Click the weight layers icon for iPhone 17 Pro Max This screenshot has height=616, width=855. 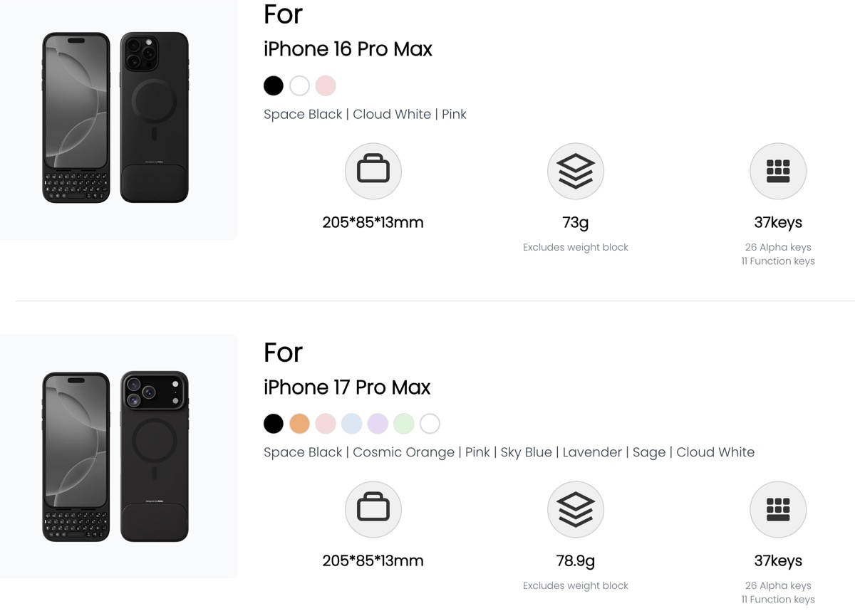tap(576, 510)
